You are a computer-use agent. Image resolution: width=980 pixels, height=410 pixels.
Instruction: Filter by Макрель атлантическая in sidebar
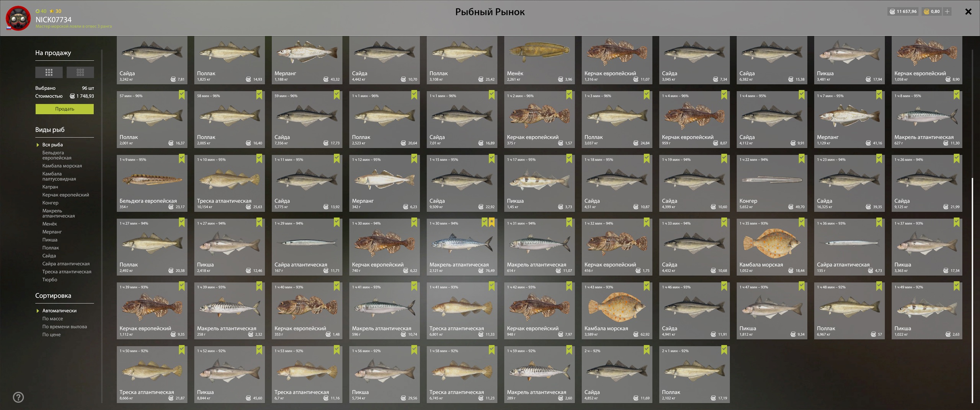point(59,213)
